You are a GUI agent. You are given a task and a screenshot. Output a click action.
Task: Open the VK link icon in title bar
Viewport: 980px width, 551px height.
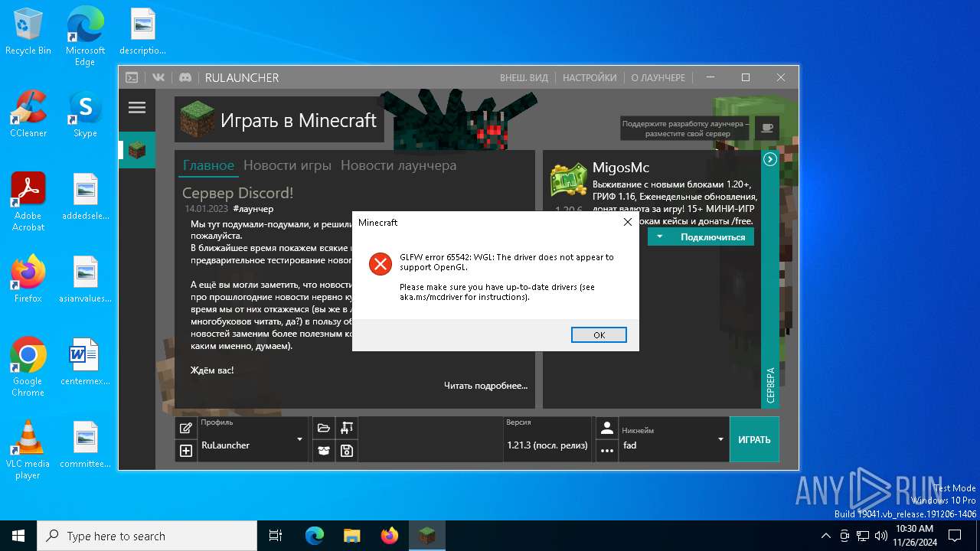tap(158, 77)
